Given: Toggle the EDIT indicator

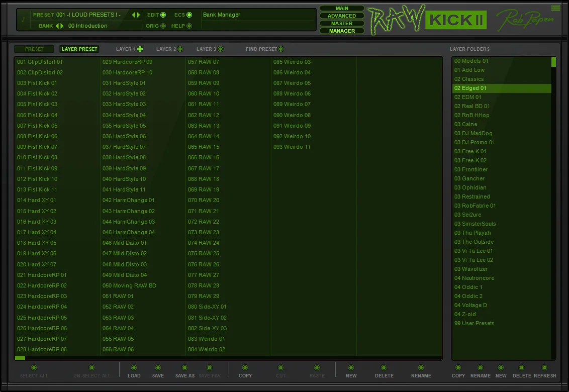Looking at the screenshot, I should click(x=163, y=15).
